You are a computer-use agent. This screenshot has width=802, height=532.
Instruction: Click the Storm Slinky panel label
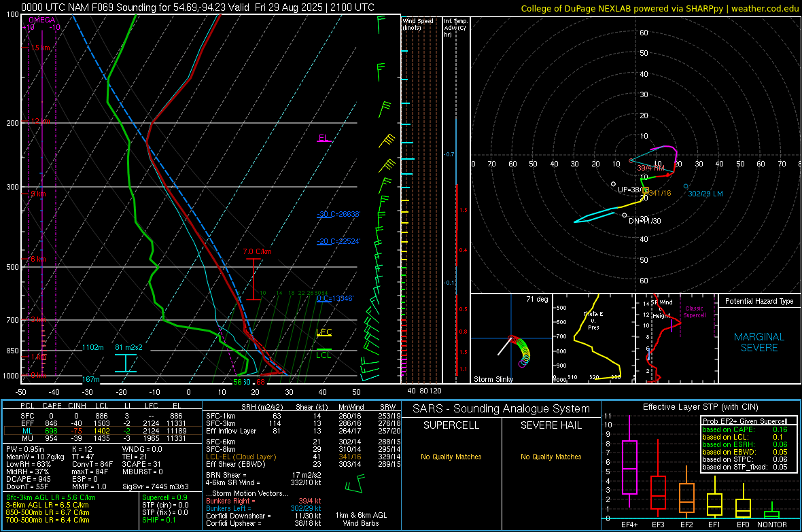(493, 379)
